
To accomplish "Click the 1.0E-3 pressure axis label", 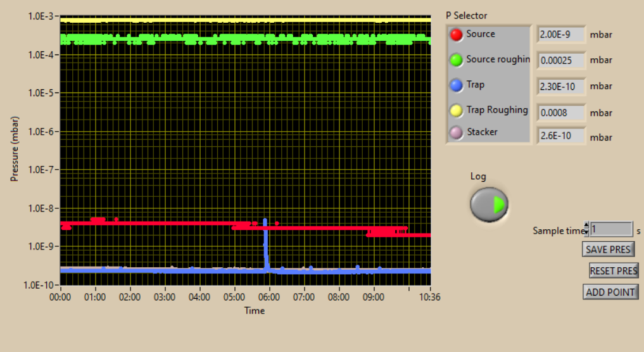I will point(41,16).
